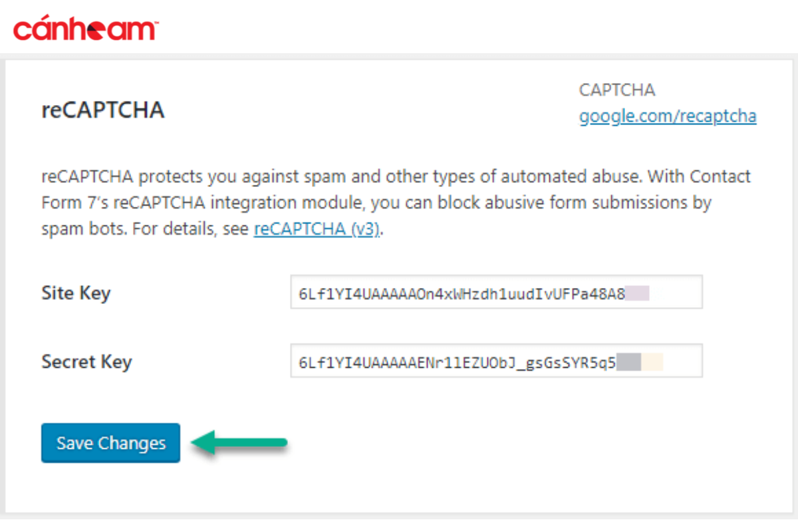The width and height of the screenshot is (798, 532).
Task: Focus the Secret Key input field
Action: pos(495,361)
